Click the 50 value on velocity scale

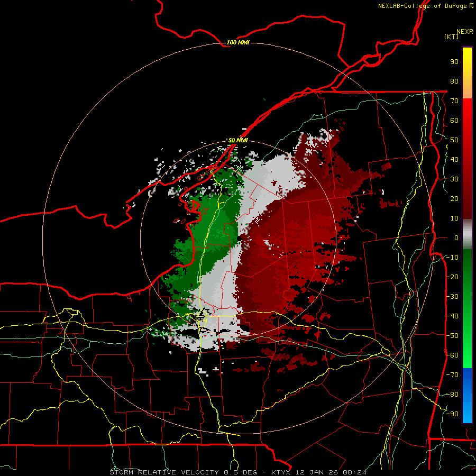point(454,140)
